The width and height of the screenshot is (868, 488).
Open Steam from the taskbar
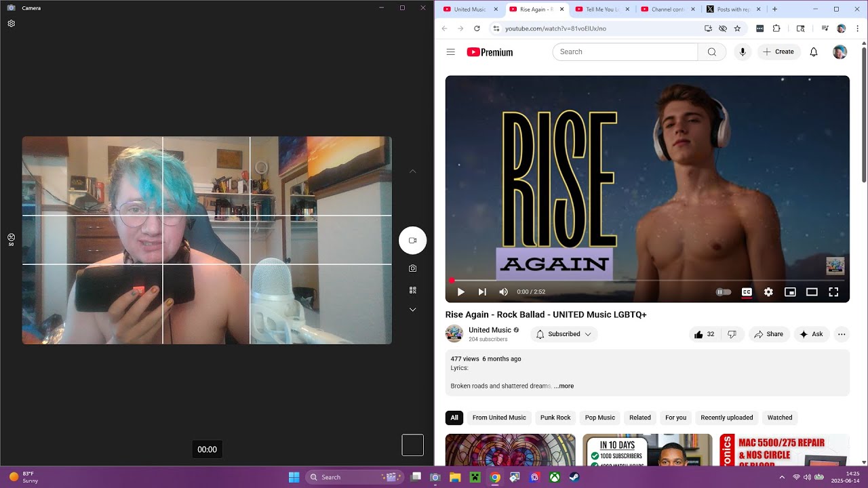click(574, 477)
